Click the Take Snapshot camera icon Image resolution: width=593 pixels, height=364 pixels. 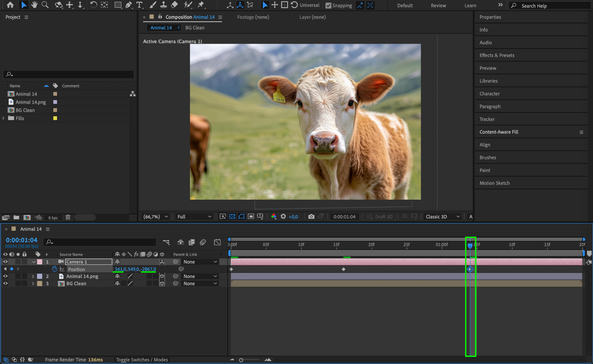click(311, 217)
